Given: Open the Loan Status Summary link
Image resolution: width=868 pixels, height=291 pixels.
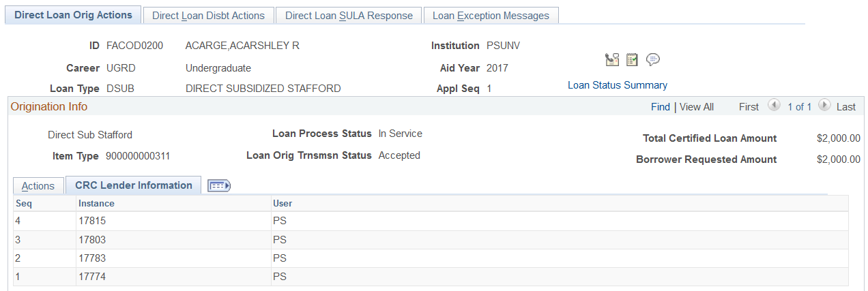Looking at the screenshot, I should pyautogui.click(x=618, y=85).
